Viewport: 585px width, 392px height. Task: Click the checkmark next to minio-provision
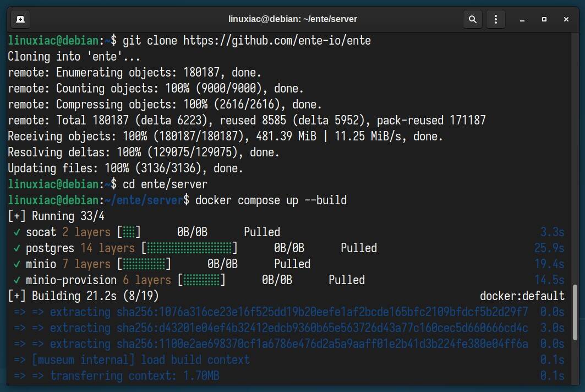(17, 280)
